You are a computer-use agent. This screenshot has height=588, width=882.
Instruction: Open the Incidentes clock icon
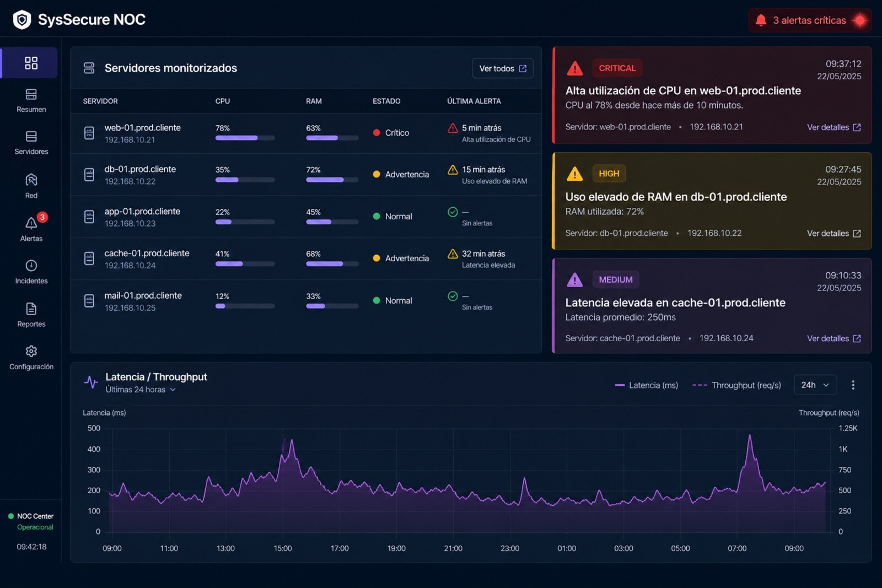(x=31, y=266)
